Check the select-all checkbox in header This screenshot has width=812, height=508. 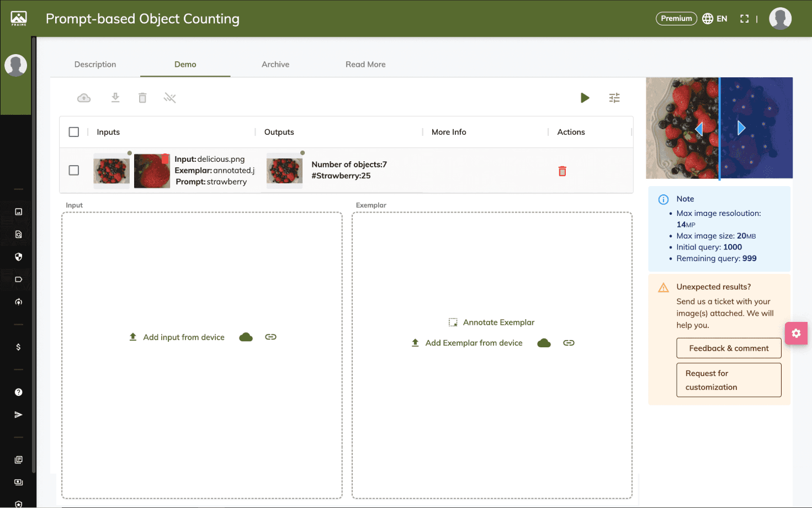(x=74, y=132)
